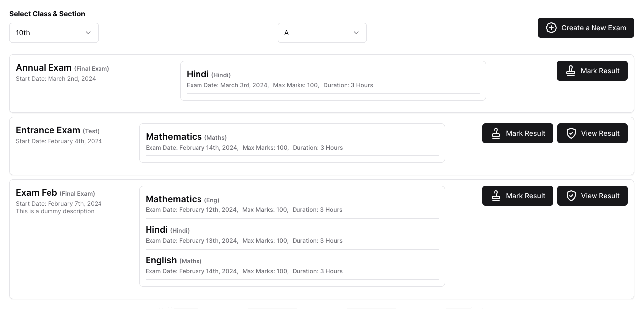Click the English (Maths) subject entry
The width and height of the screenshot is (644, 309).
click(161, 260)
